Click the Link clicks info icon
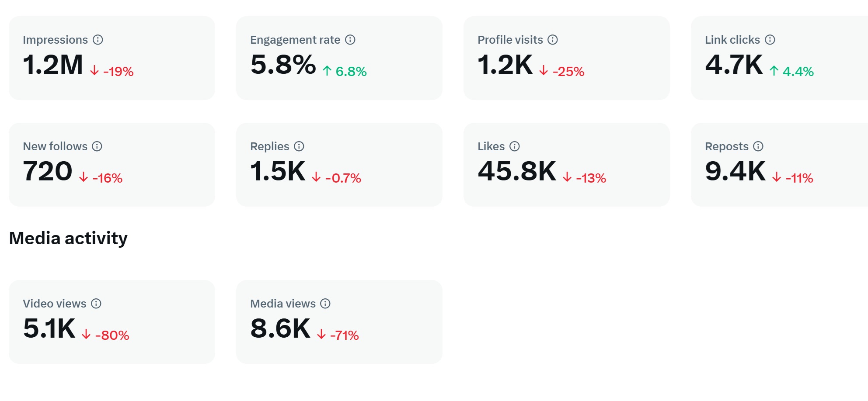 coord(771,40)
